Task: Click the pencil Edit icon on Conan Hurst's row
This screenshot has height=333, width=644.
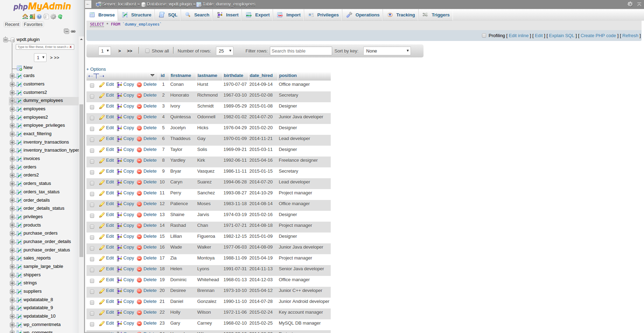Action: point(102,84)
